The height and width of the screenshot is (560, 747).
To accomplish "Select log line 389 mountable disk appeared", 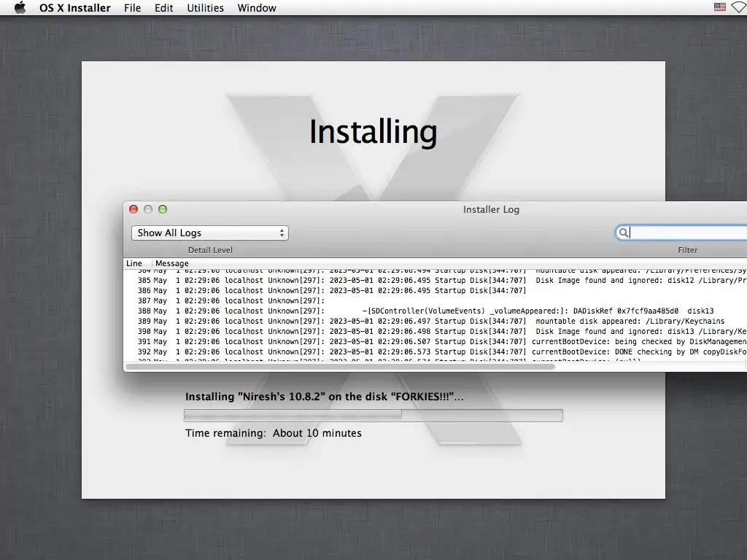I will point(435,322).
